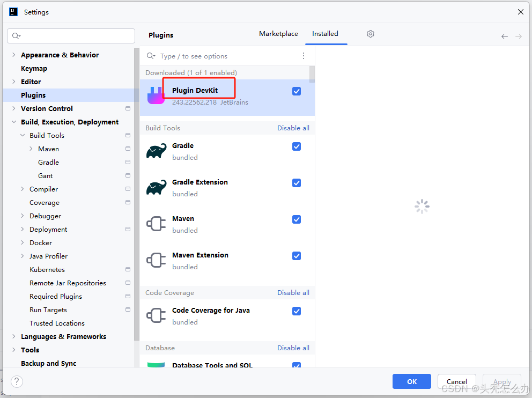Expand the Maven tree node

coord(31,149)
